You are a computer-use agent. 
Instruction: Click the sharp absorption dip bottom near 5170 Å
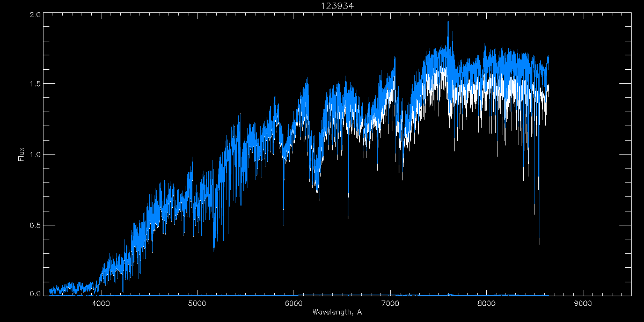coord(214,250)
